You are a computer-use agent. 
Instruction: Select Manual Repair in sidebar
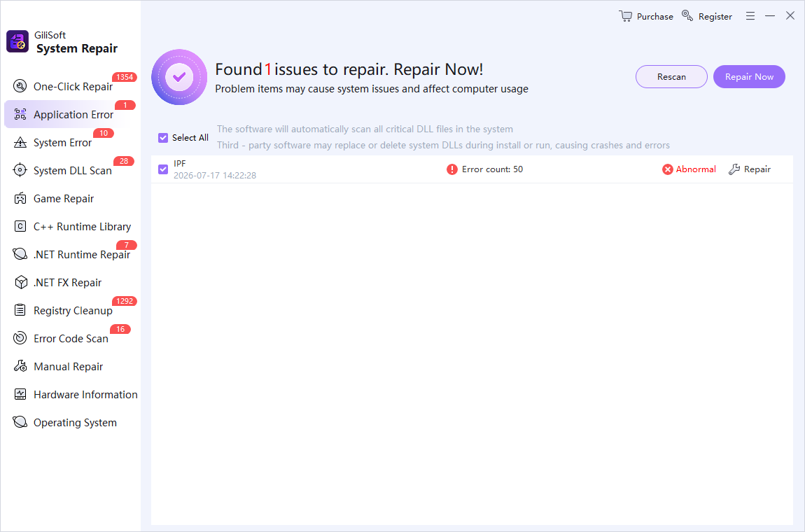[69, 367]
